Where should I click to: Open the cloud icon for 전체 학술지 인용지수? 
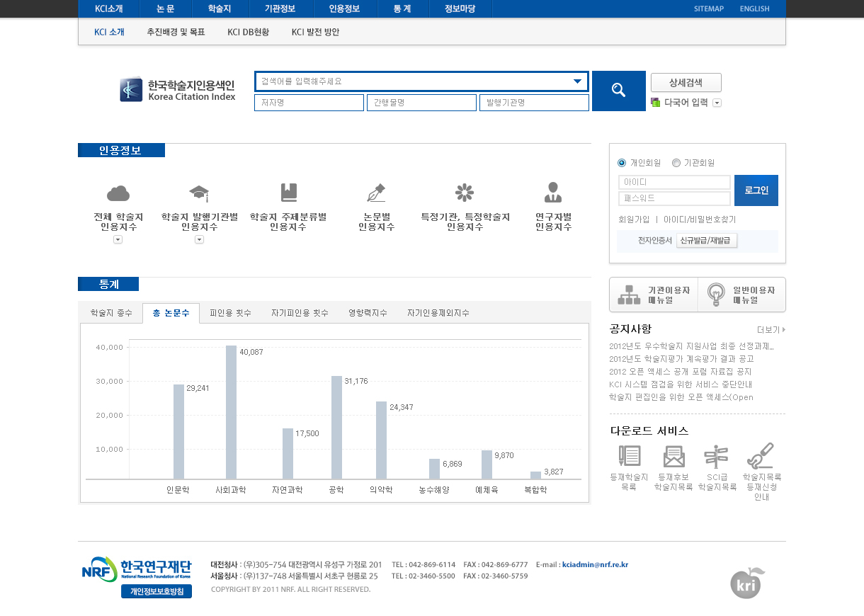coord(118,193)
